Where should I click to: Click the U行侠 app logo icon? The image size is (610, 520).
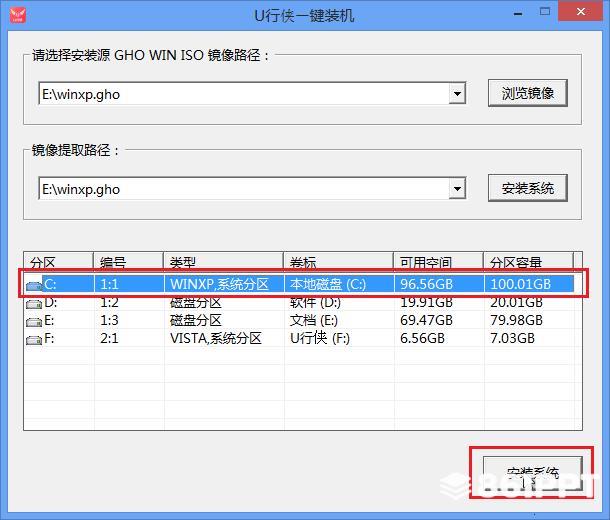coord(18,15)
